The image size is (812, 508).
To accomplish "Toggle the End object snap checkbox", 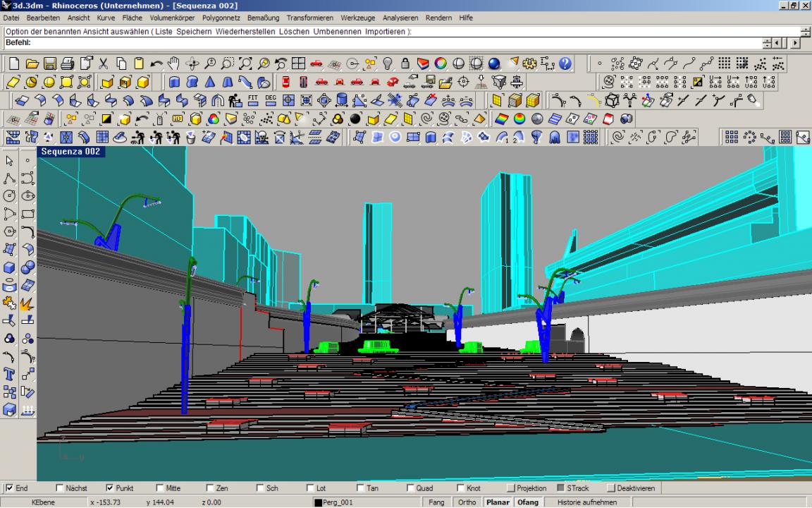I will [x=9, y=488].
